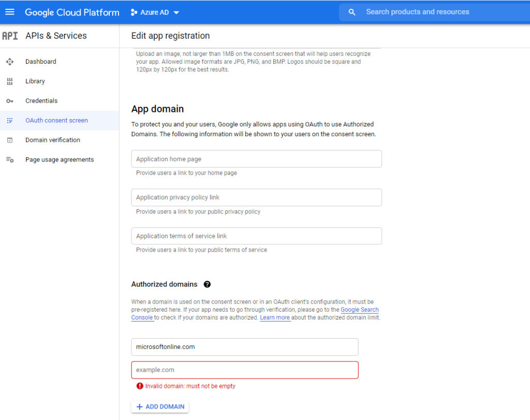530x420 pixels.
Task: Click 'Invalid domain: must not be empty' message
Action: pyautogui.click(x=190, y=386)
